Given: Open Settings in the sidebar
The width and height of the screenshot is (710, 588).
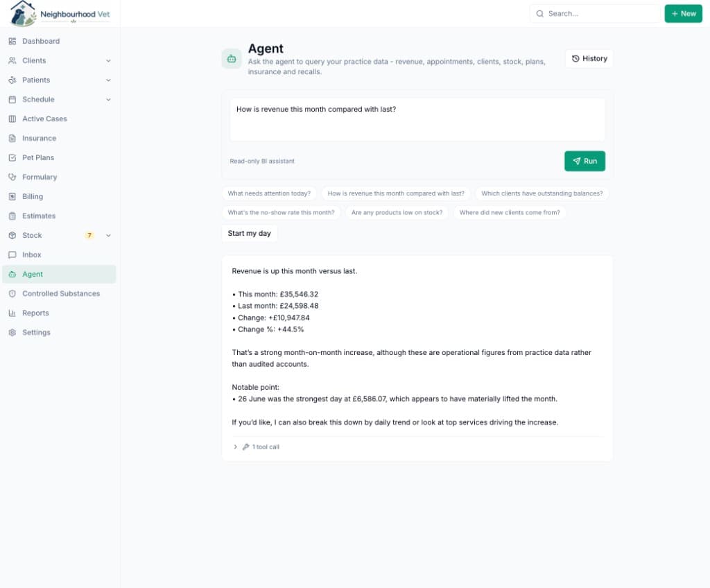Looking at the screenshot, I should pos(59,333).
